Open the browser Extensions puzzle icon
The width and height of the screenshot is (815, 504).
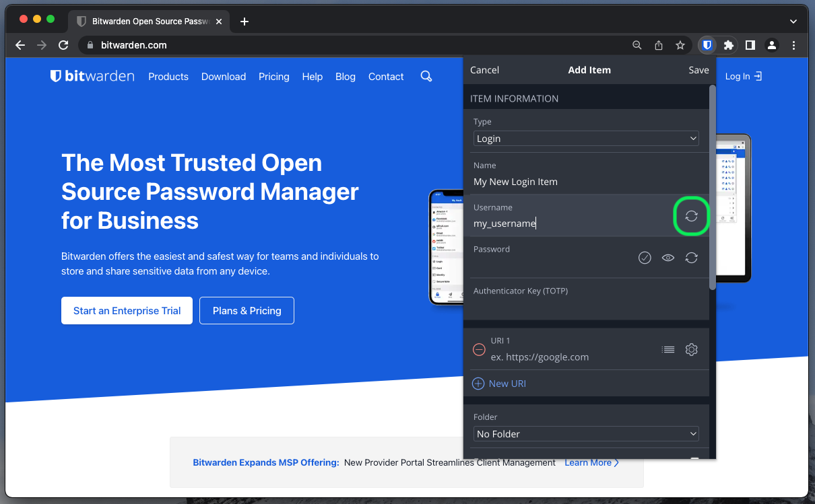(728, 45)
